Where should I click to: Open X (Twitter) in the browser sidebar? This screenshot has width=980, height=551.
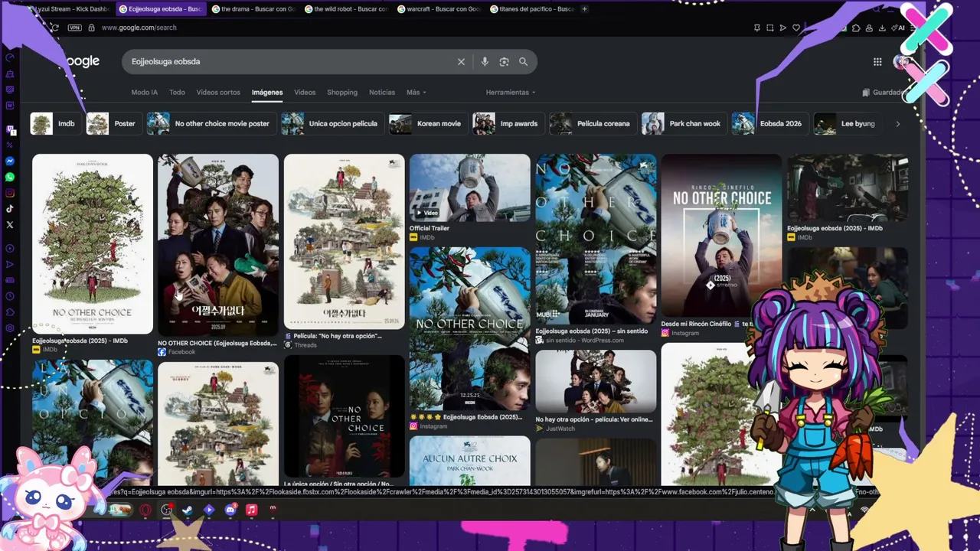[10, 224]
